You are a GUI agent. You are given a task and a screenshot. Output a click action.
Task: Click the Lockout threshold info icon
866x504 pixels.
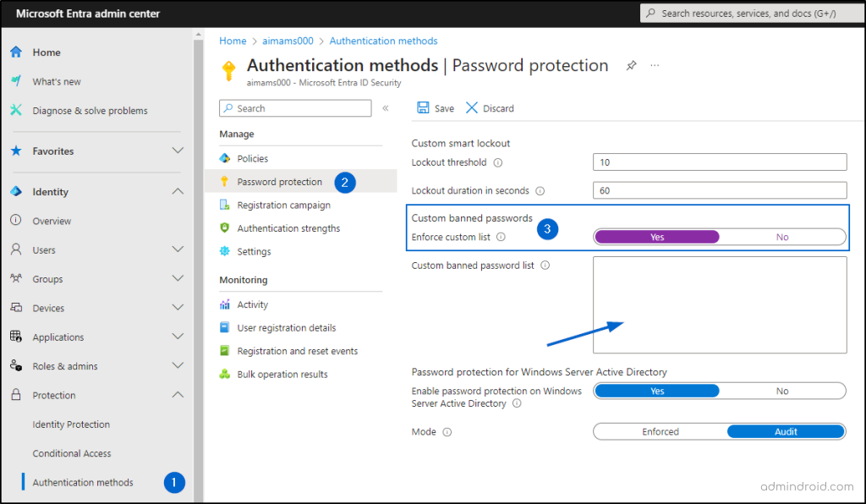click(497, 163)
